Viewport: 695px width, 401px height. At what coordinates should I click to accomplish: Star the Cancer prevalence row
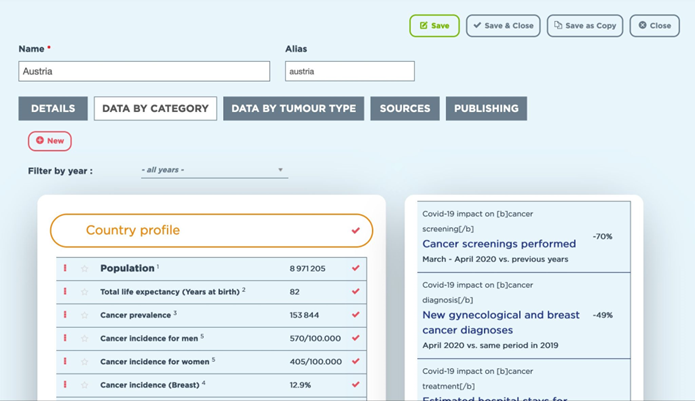(85, 315)
